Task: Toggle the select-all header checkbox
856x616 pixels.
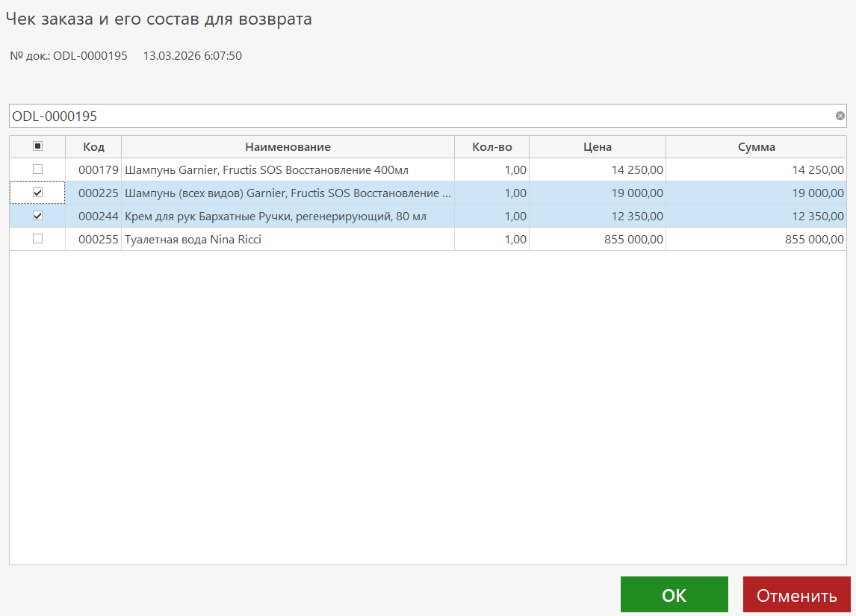Action: [x=37, y=146]
